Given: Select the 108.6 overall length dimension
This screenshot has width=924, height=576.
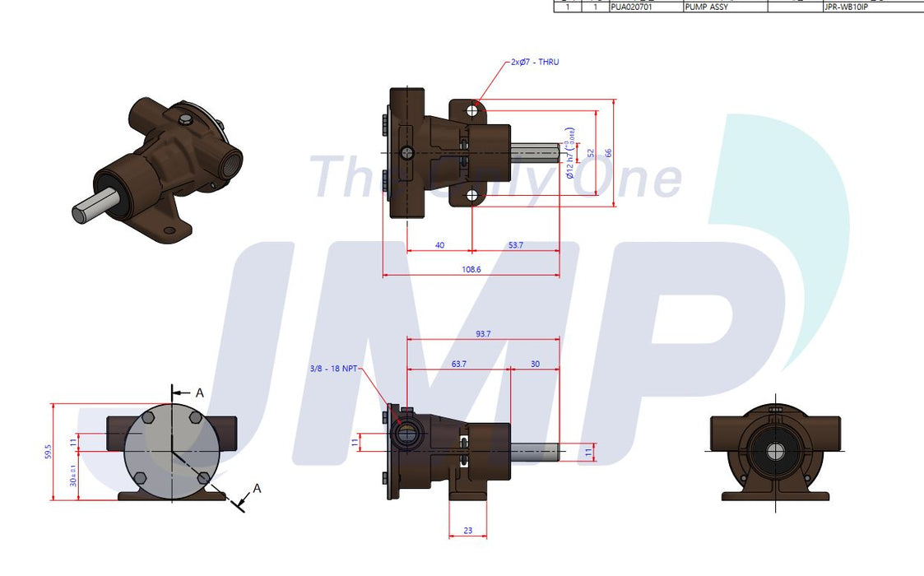Looking at the screenshot, I should coord(471,269).
